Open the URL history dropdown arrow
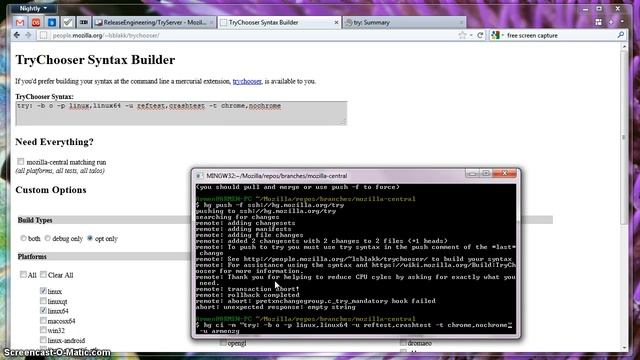 471,36
